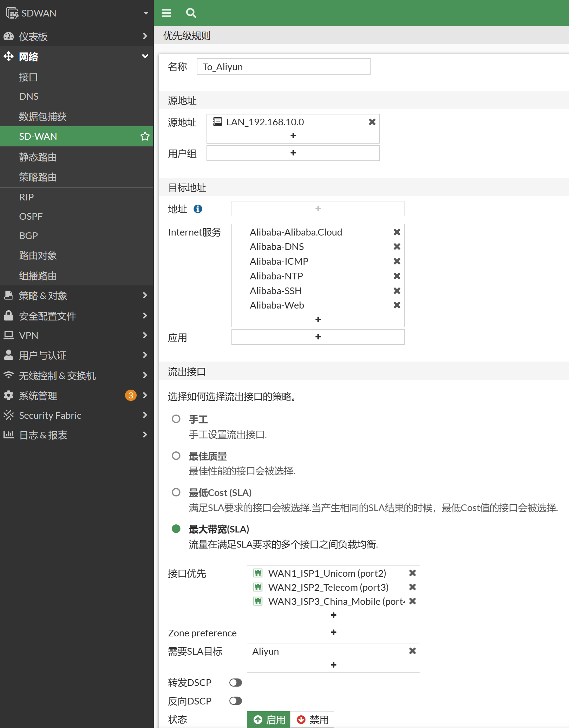Remove LAN_192.168.10.0 source address

(372, 122)
